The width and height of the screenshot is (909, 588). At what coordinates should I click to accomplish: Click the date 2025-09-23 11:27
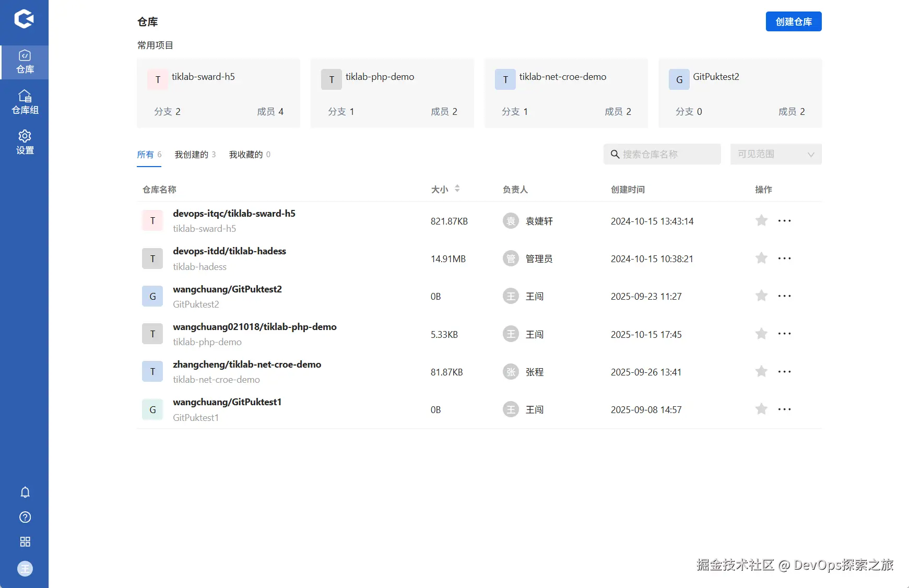646,297
